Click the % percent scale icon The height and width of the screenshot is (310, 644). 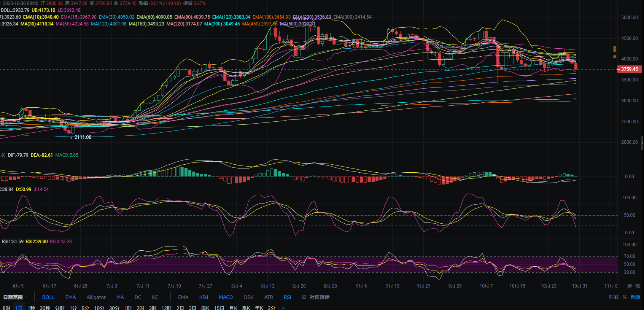pyautogui.click(x=625, y=297)
